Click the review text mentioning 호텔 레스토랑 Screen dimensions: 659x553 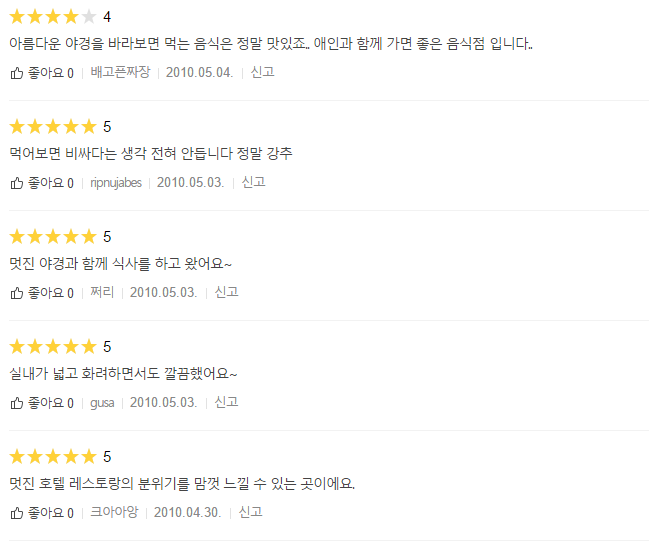[x=182, y=483]
